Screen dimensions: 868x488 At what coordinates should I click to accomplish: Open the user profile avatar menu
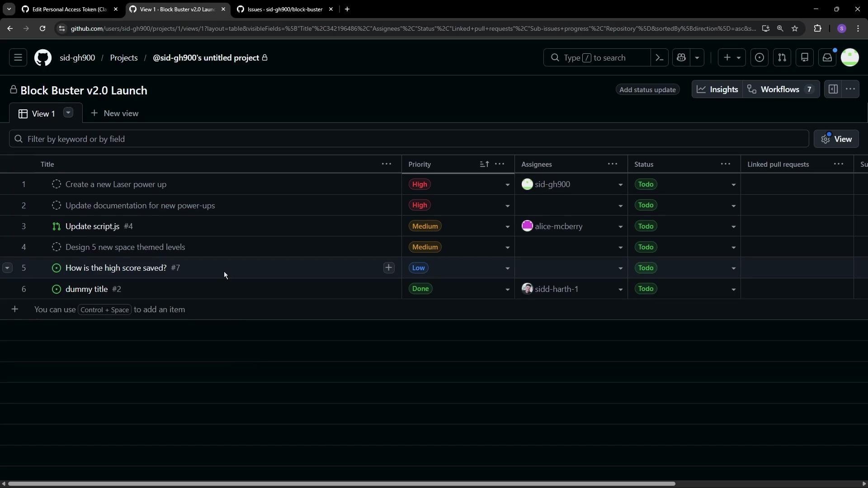click(850, 58)
